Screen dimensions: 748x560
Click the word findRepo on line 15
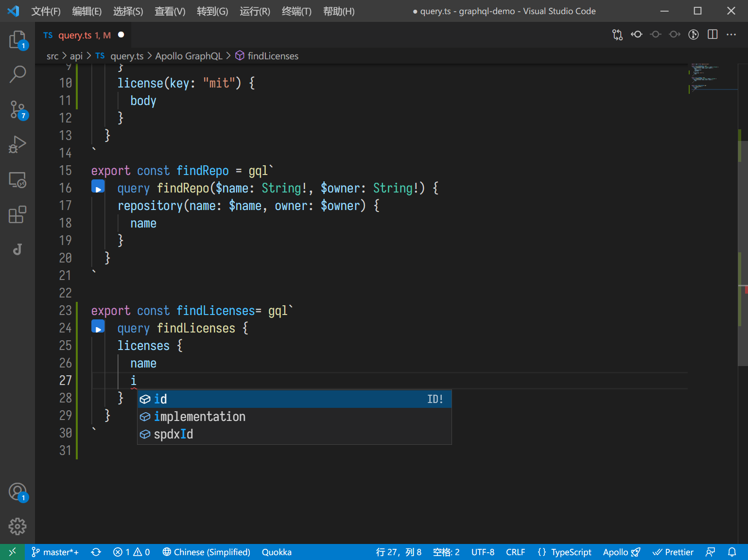tap(202, 171)
